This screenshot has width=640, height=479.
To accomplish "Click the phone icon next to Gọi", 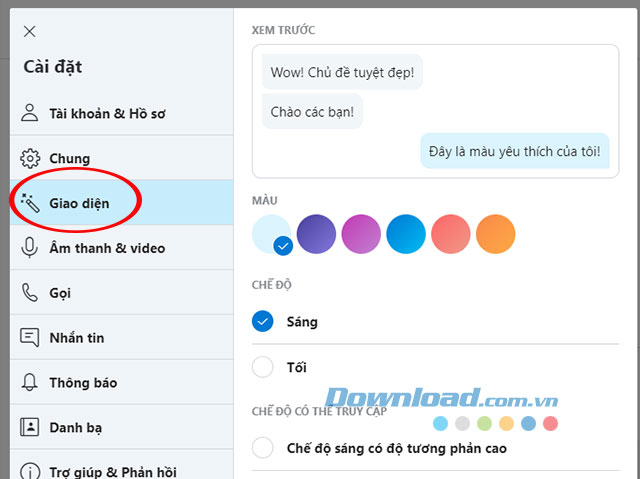I will click(30, 293).
